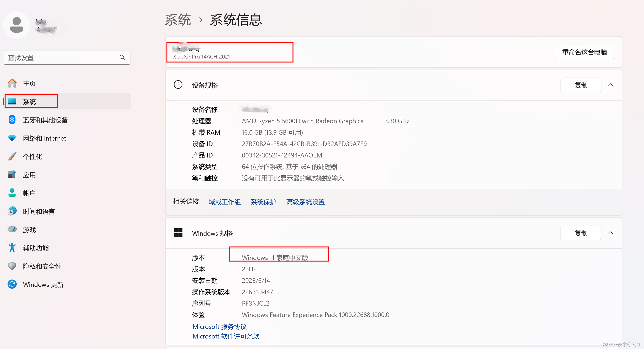Image resolution: width=644 pixels, height=349 pixels.
Task: Click 重命名这台电脑 button
Action: 584,52
